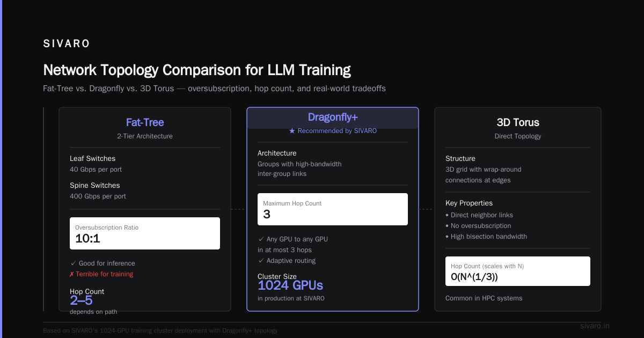
Task: Click the checkmark beside Any GPU to any GPU
Action: point(260,239)
